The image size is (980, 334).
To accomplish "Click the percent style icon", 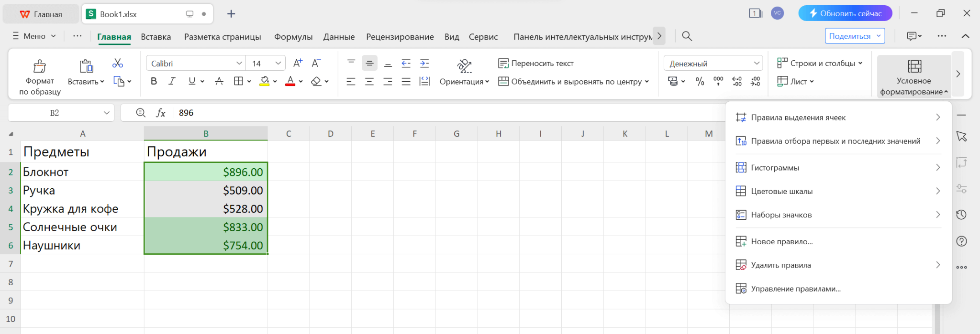I will [700, 81].
